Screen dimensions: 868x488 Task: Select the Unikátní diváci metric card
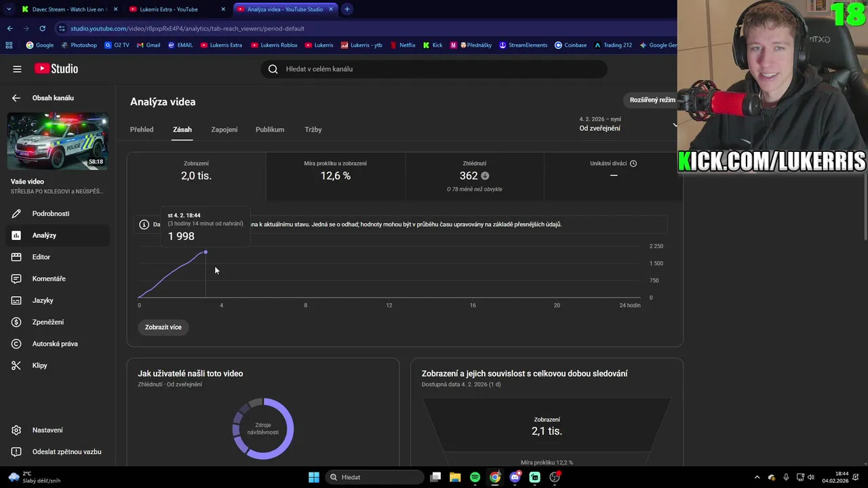tap(613, 176)
